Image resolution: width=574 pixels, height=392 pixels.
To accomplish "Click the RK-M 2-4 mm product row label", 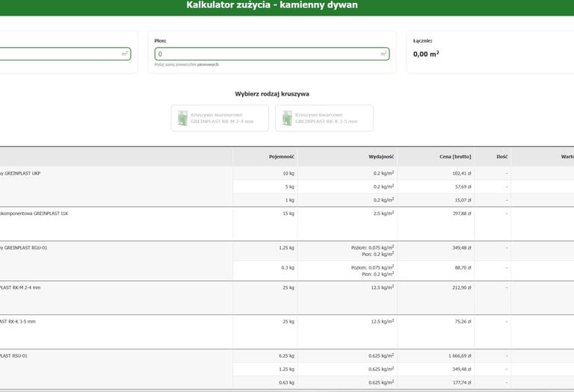I will (x=20, y=287).
